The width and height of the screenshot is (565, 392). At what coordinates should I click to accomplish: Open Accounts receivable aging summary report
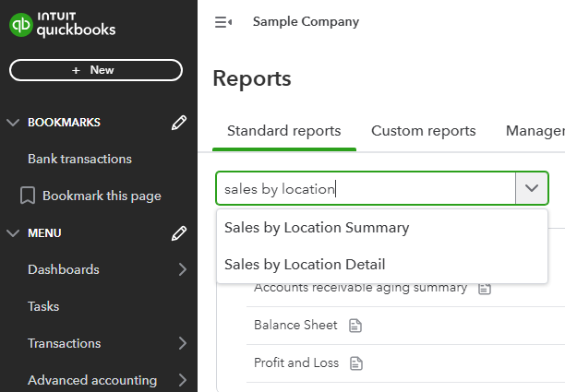tap(360, 288)
